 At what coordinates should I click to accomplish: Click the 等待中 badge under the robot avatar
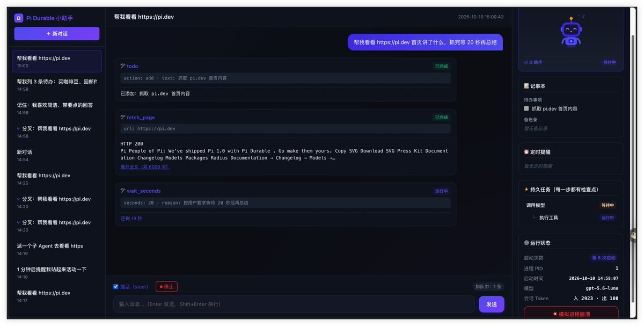[610, 62]
